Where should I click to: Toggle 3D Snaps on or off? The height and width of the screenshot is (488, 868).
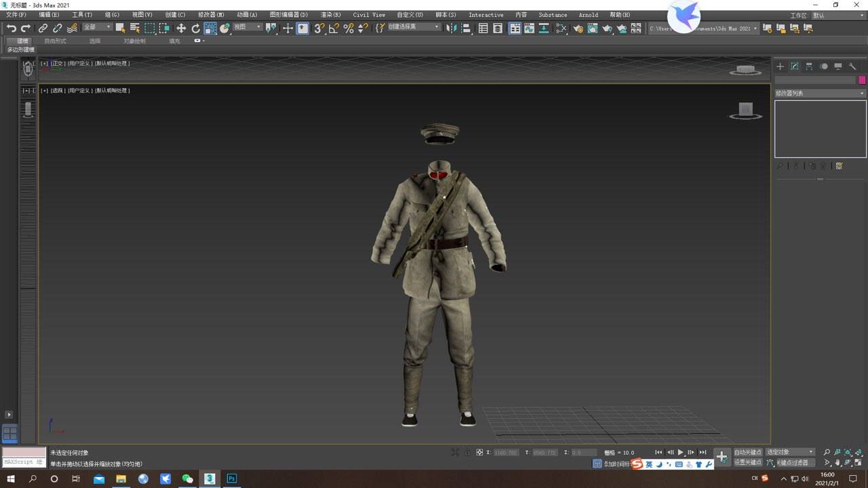click(x=319, y=28)
